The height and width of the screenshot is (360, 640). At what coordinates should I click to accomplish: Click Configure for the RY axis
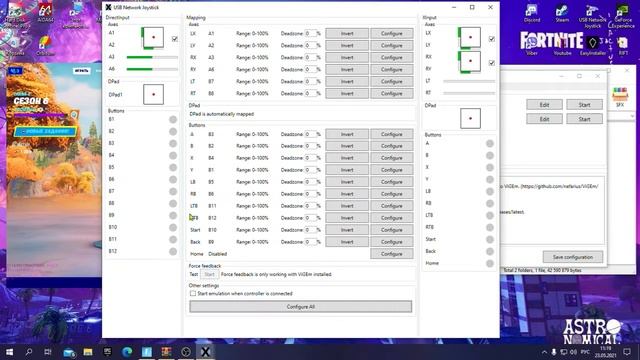tap(392, 69)
